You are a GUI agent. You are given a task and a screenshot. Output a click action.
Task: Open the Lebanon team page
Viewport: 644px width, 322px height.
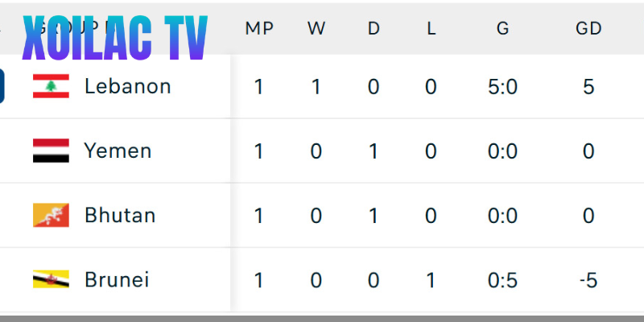click(127, 86)
